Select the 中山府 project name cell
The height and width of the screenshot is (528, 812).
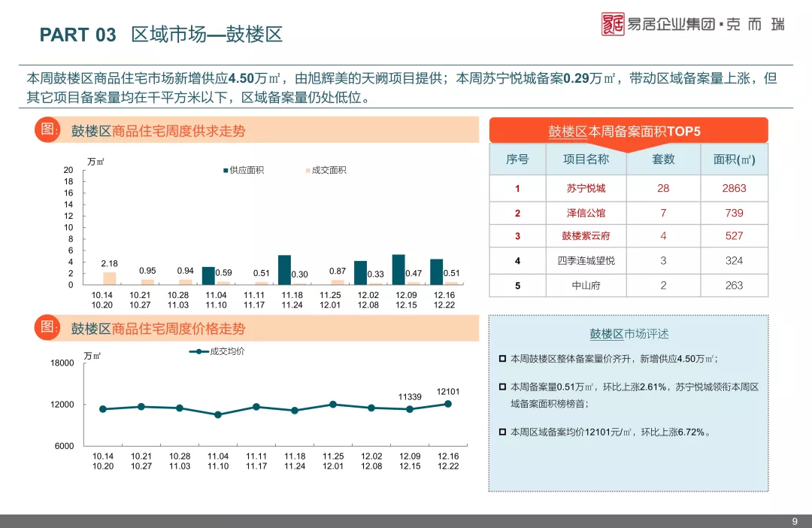pos(586,286)
